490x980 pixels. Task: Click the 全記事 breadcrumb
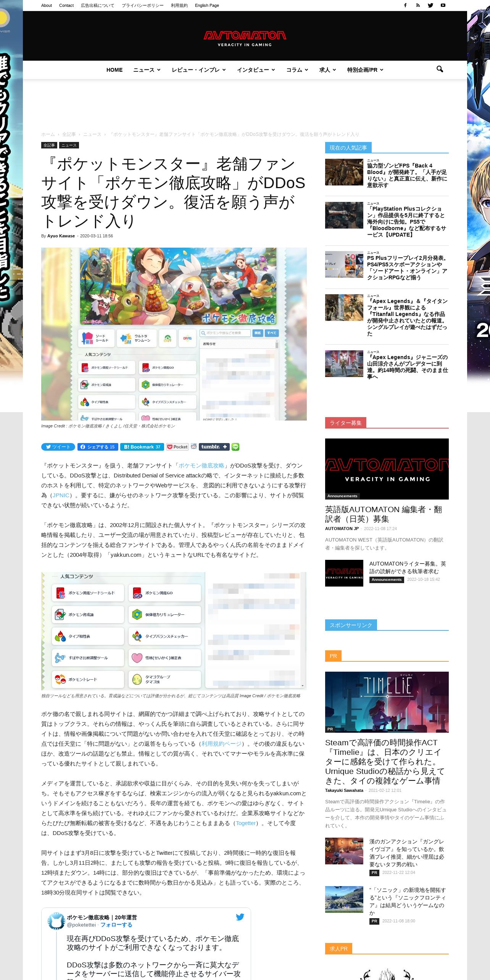point(69,134)
